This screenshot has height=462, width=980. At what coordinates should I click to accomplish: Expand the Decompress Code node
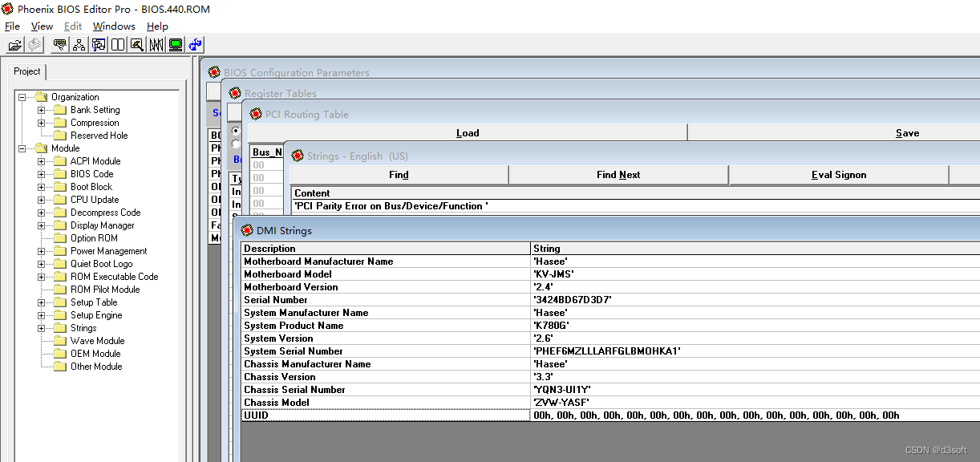point(42,213)
